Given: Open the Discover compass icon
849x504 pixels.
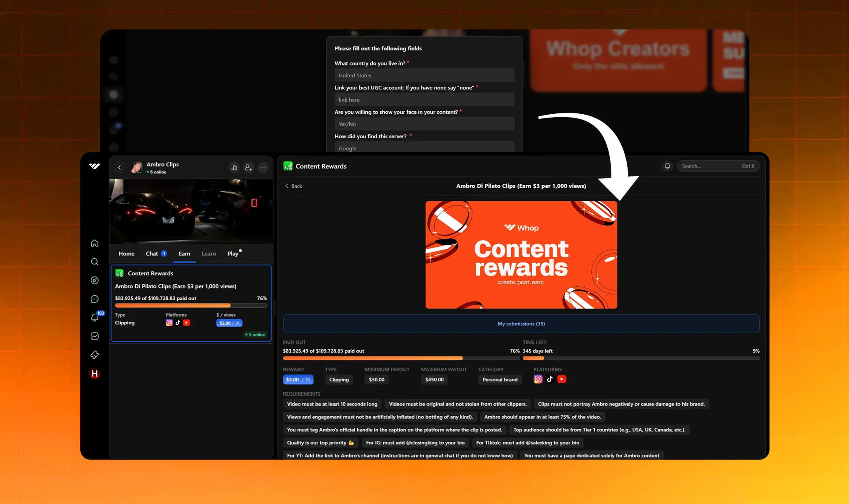Looking at the screenshot, I should 95,280.
